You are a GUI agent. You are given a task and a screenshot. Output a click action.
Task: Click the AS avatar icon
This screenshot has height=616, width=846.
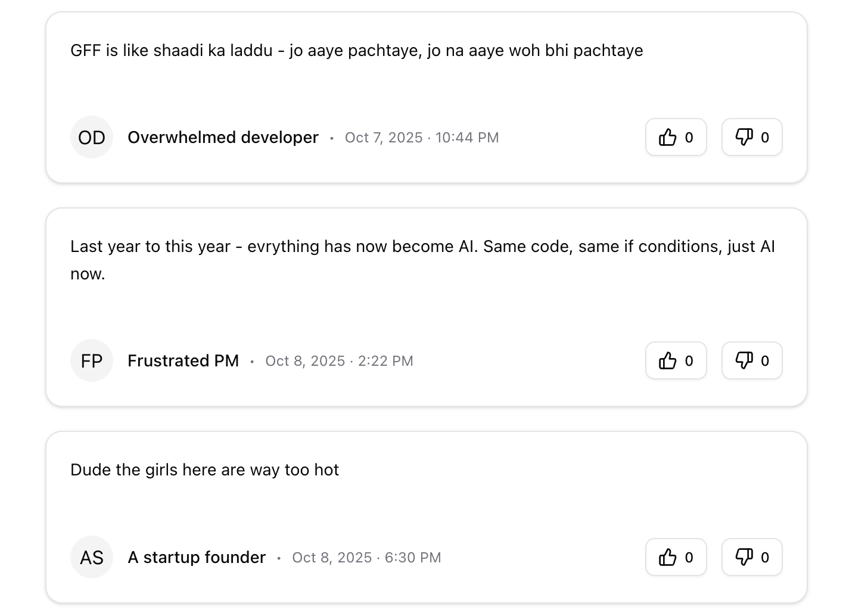pyautogui.click(x=92, y=557)
